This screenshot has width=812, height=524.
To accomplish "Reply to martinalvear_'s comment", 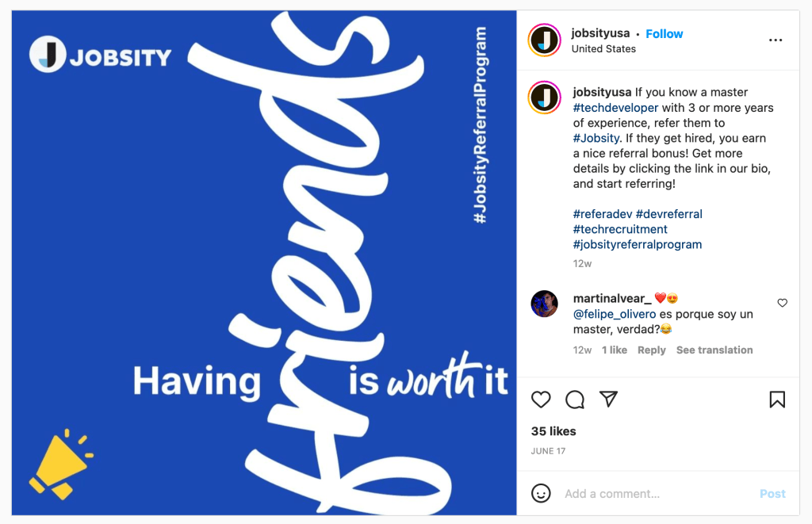I will pos(651,350).
